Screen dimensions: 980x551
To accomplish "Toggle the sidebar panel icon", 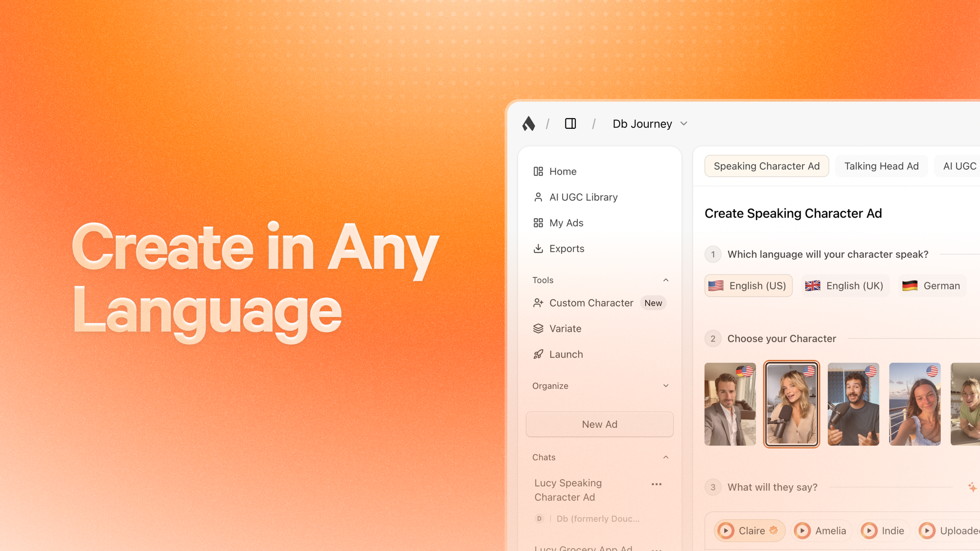I will 570,123.
